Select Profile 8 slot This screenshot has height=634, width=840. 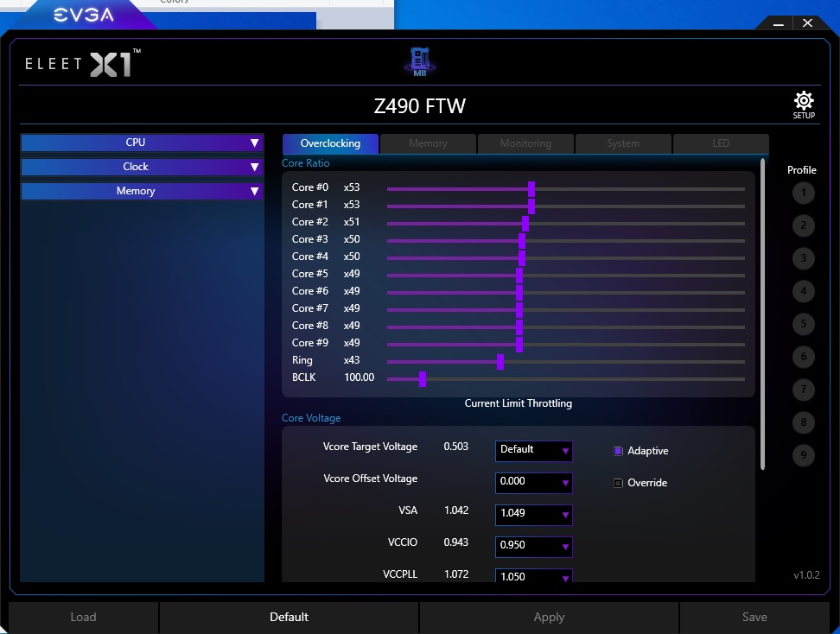tap(803, 422)
